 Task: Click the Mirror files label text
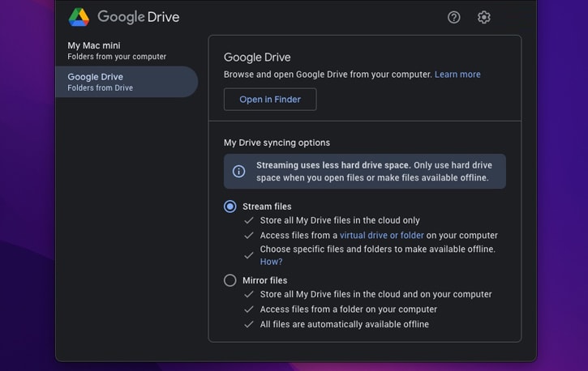coord(264,280)
